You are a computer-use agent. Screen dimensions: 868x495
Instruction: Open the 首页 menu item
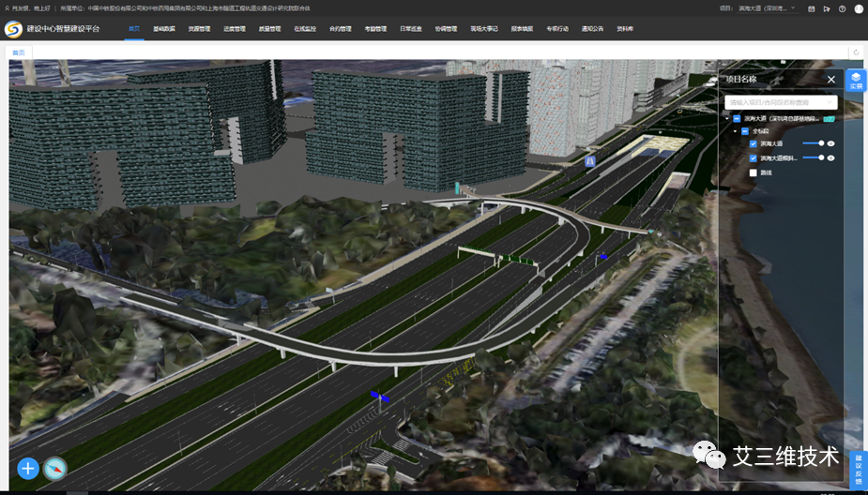134,29
